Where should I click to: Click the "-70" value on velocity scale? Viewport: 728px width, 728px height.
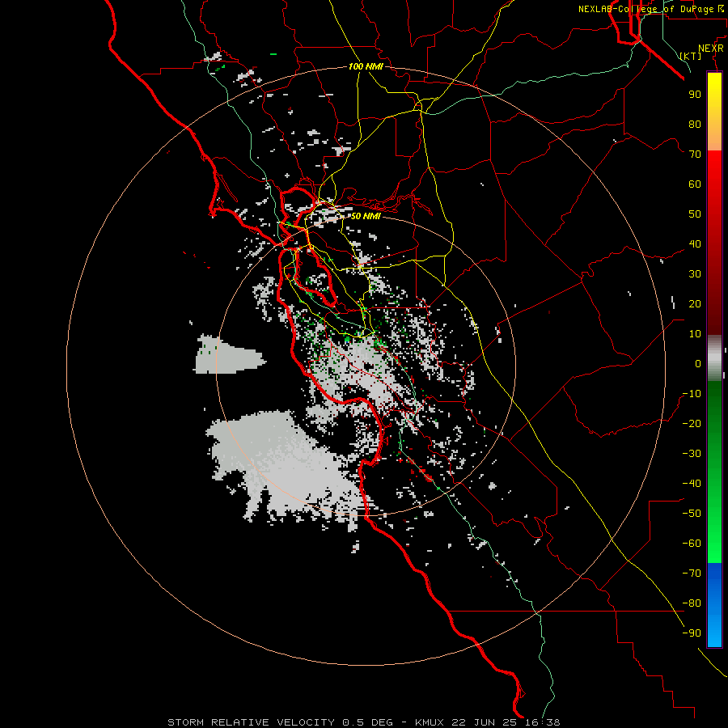692,574
